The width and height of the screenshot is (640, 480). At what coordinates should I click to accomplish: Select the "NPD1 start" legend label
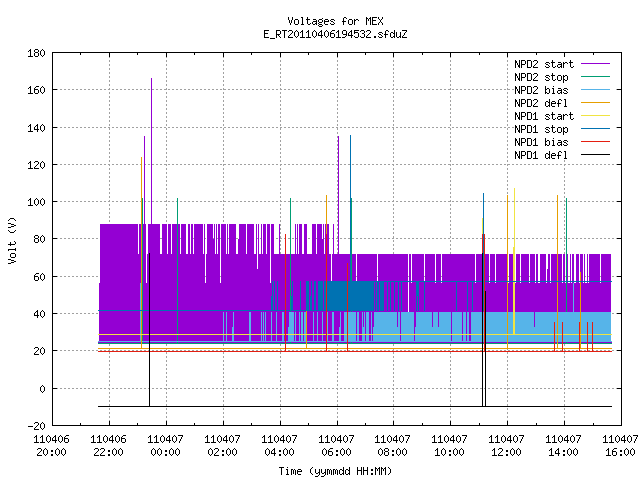[544, 116]
